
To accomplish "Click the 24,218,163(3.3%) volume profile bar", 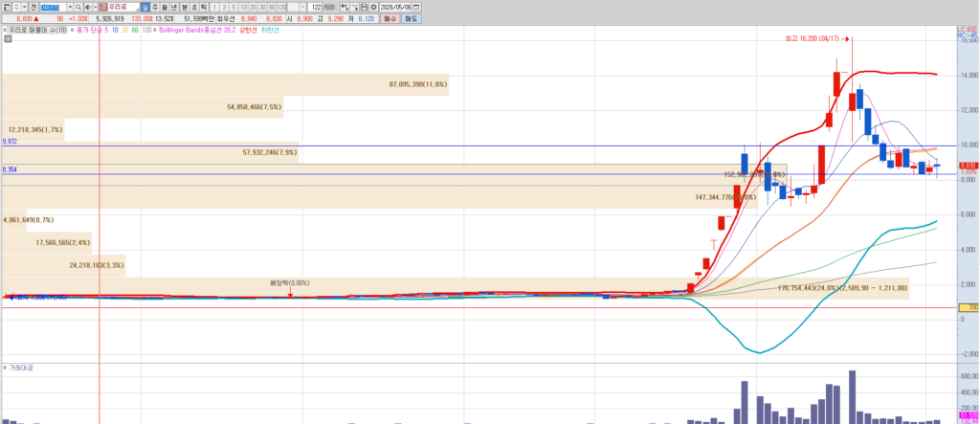I will 64,265.
